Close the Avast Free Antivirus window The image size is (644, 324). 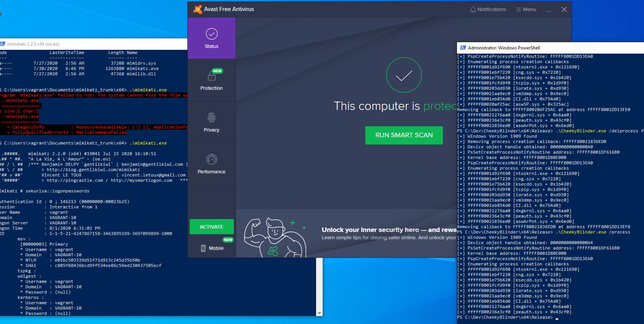pyautogui.click(x=564, y=10)
